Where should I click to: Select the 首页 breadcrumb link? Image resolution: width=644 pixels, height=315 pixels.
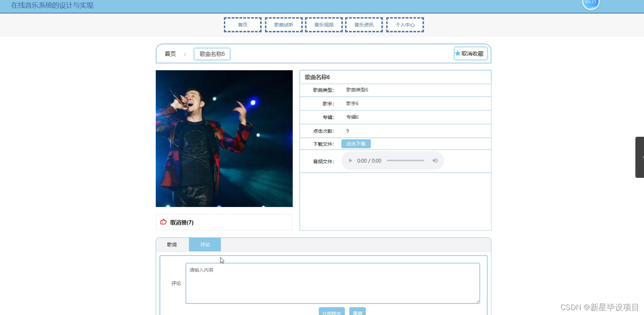[x=170, y=53]
